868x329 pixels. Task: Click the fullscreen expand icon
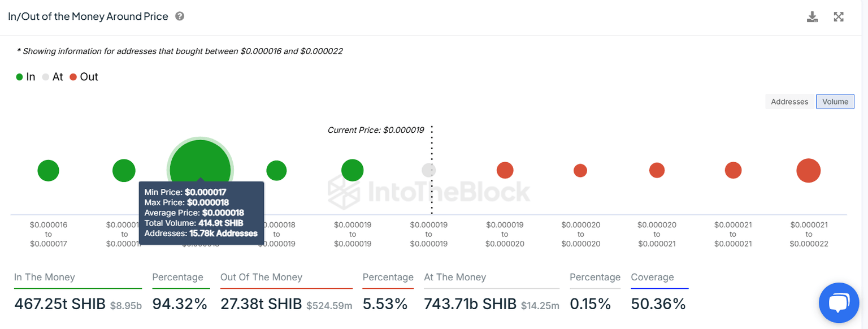click(x=839, y=17)
